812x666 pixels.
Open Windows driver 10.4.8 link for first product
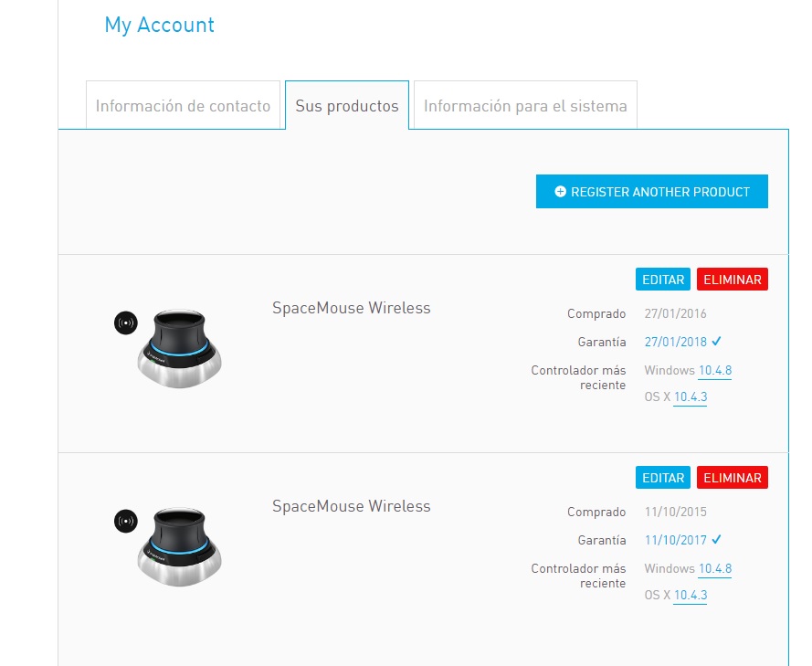pos(715,370)
